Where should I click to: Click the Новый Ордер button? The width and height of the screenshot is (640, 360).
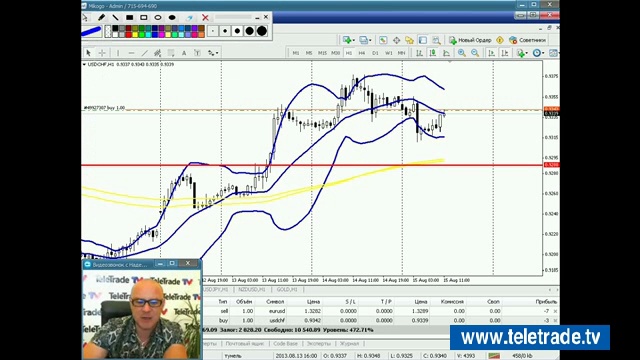pyautogui.click(x=470, y=40)
